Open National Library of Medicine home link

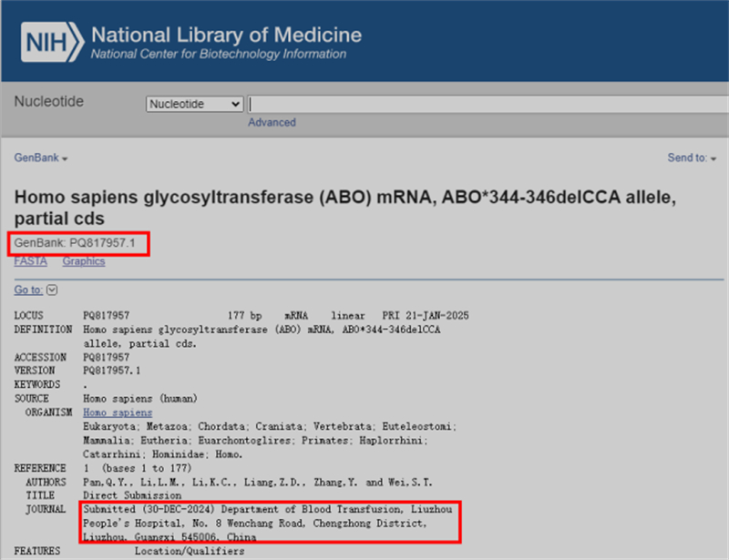(225, 35)
